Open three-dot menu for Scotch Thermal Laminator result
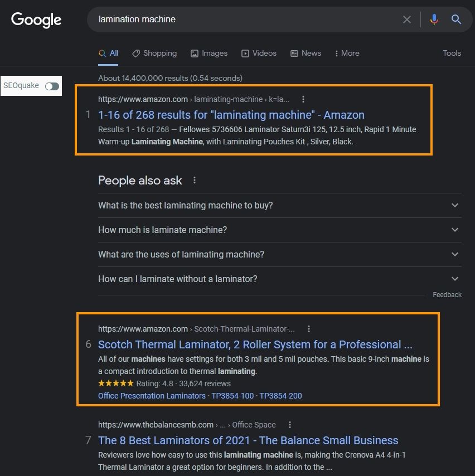The image size is (475, 476). pos(308,329)
